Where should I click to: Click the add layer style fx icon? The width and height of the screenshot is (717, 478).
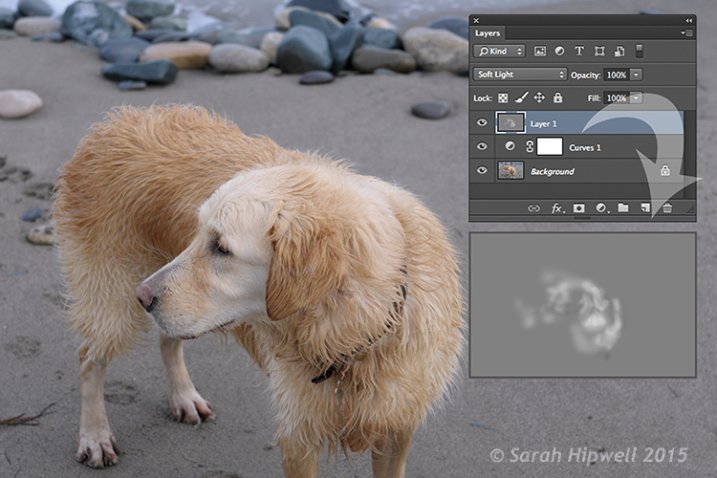[x=558, y=208]
